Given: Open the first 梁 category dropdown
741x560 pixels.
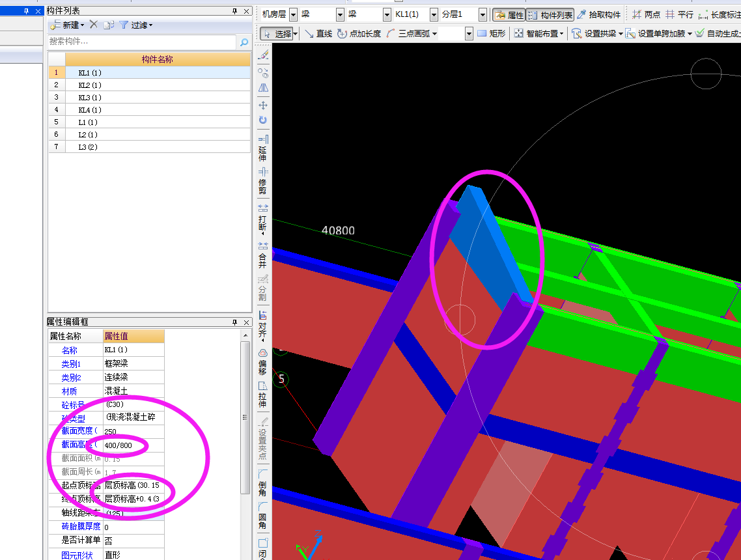Looking at the screenshot, I should point(340,14).
